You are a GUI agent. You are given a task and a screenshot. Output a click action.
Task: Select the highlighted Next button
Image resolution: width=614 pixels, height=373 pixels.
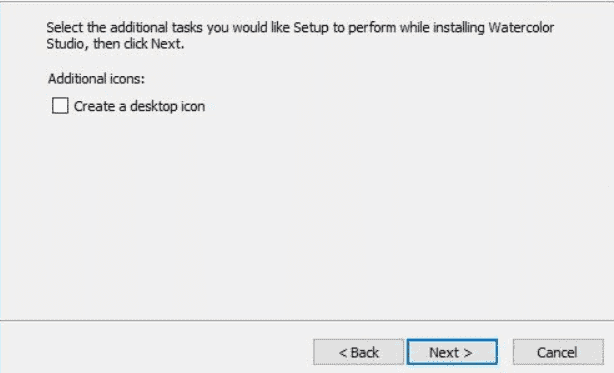pos(452,352)
